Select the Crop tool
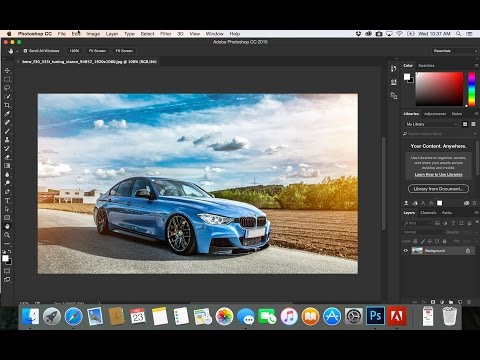This screenshot has width=480, height=360. 7,105
